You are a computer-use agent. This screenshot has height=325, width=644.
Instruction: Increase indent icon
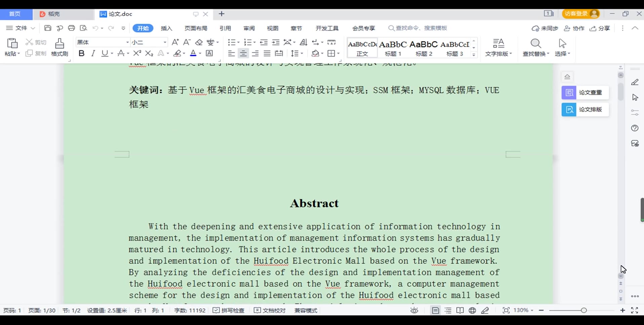(276, 42)
